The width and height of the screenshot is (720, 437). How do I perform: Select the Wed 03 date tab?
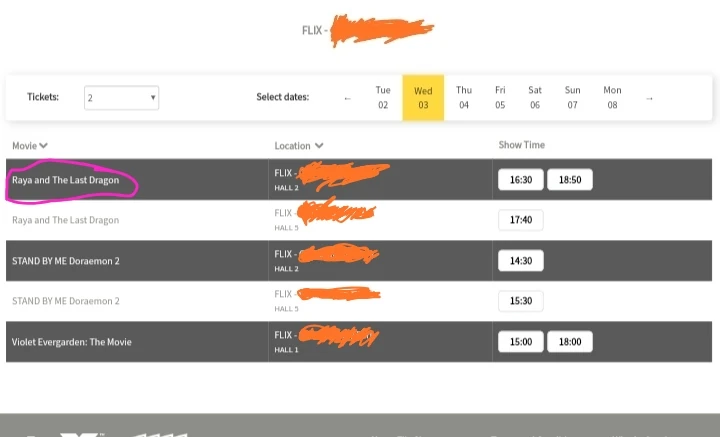point(423,97)
